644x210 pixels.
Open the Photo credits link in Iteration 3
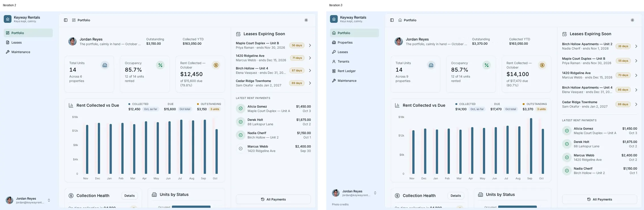(x=340, y=204)
